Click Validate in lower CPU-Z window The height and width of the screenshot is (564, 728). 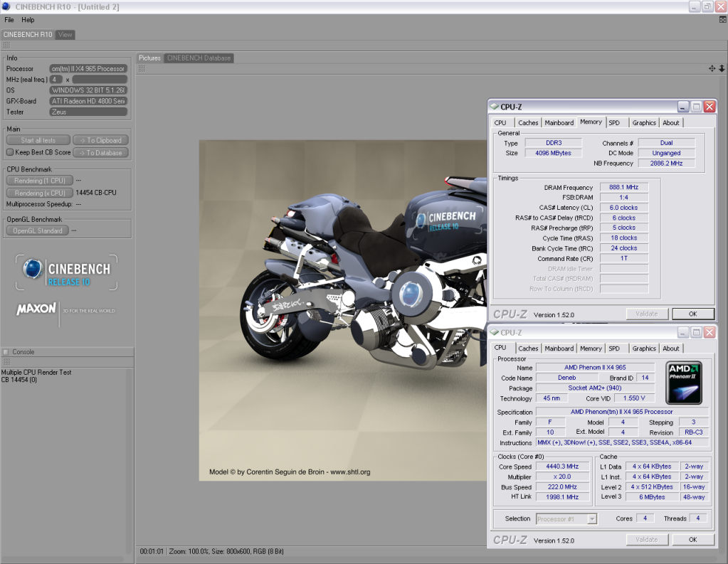[x=647, y=539]
